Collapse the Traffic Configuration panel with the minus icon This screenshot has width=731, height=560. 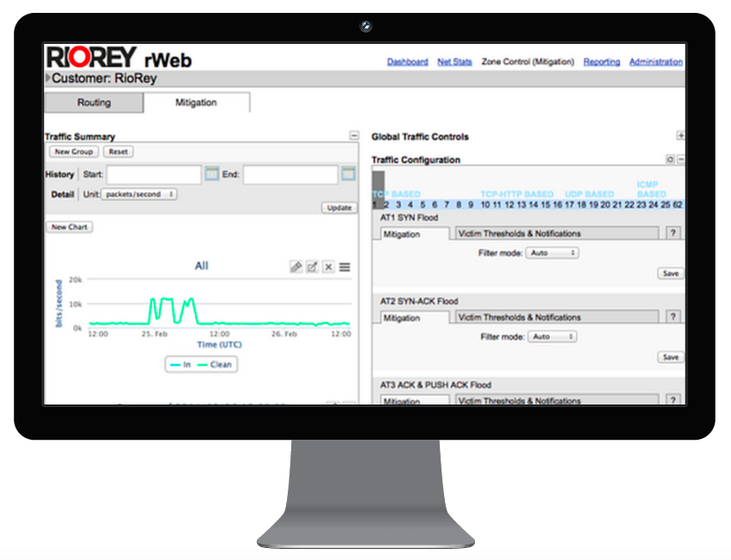[x=681, y=160]
